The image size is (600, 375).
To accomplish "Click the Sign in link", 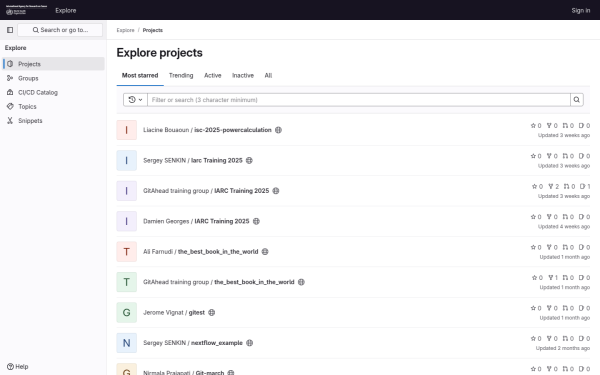I will 581,10.
